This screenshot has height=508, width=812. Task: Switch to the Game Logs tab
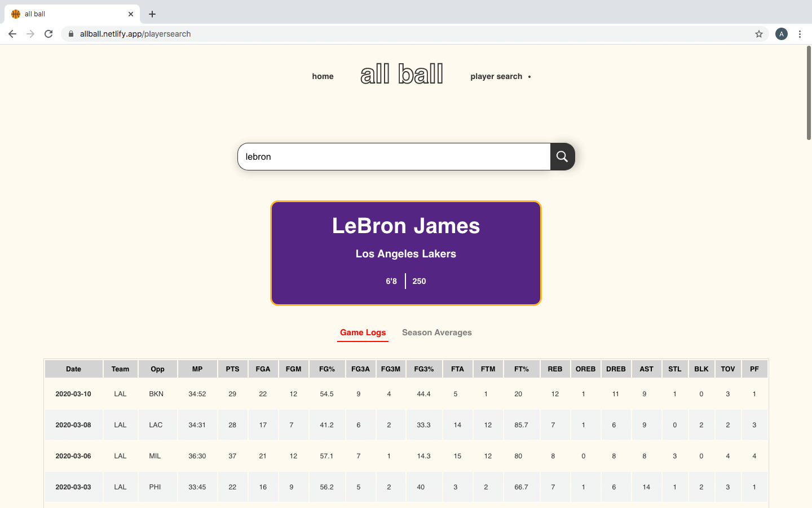[x=363, y=332]
